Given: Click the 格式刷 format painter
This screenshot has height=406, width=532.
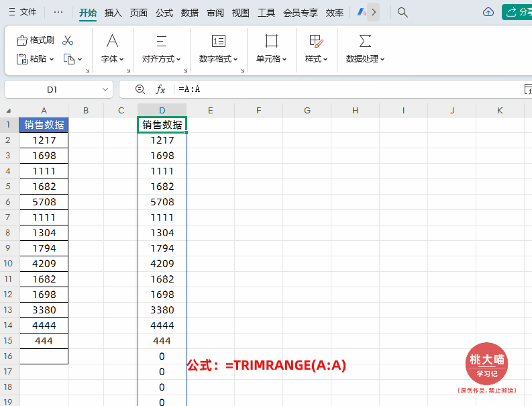Looking at the screenshot, I should point(36,40).
